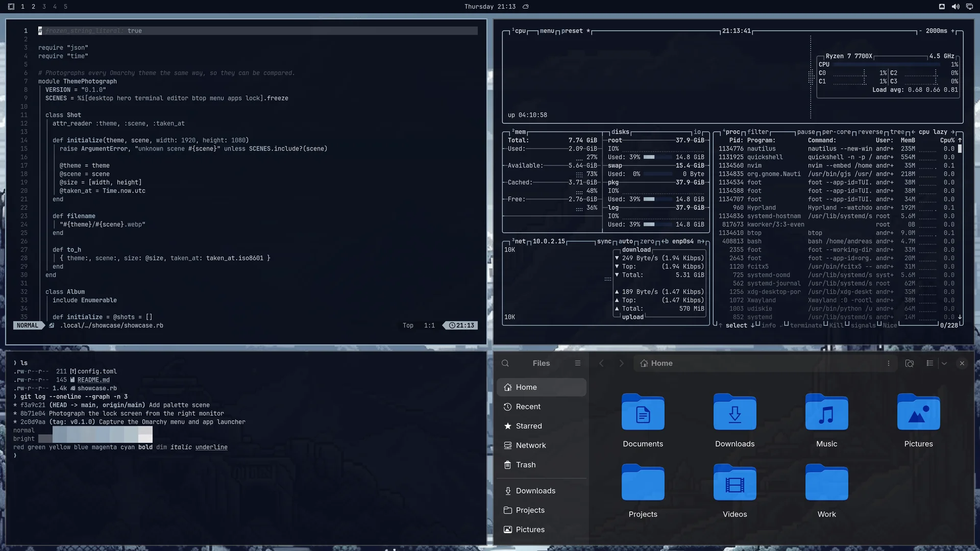Open the Work folder
Viewport: 980px width, 551px height.
826,491
